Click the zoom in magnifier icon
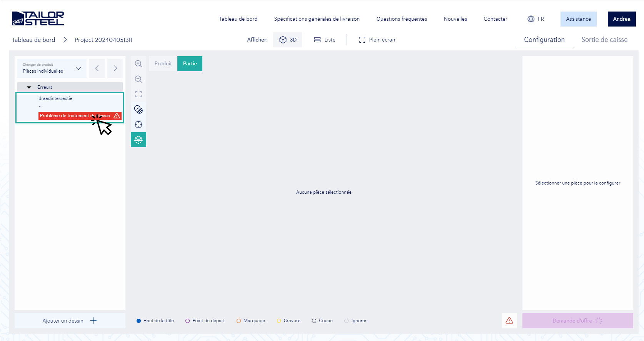 (138, 64)
